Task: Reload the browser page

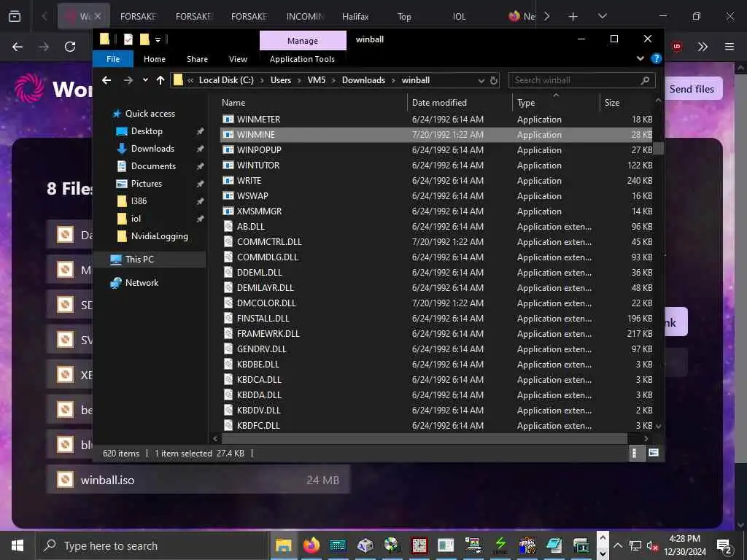Action: [70, 47]
